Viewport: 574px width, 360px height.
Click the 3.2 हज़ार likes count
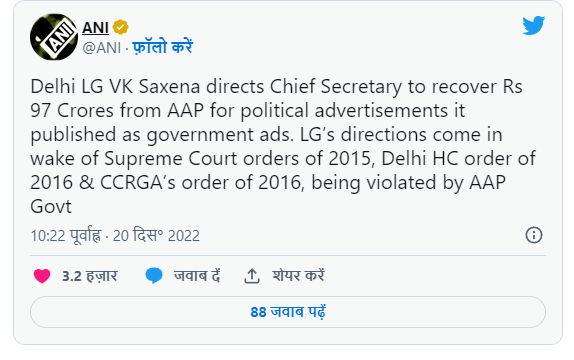[90, 276]
